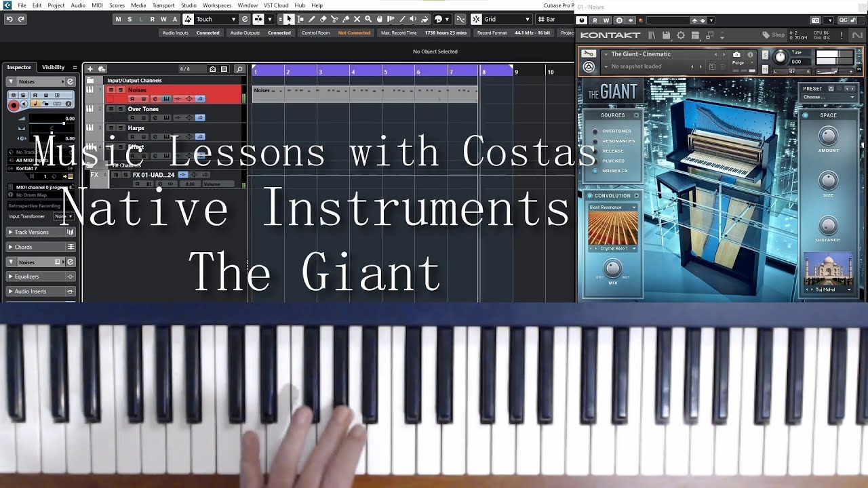Image resolution: width=868 pixels, height=488 pixels.
Task: Open the MIDI menu
Action: 97,5
